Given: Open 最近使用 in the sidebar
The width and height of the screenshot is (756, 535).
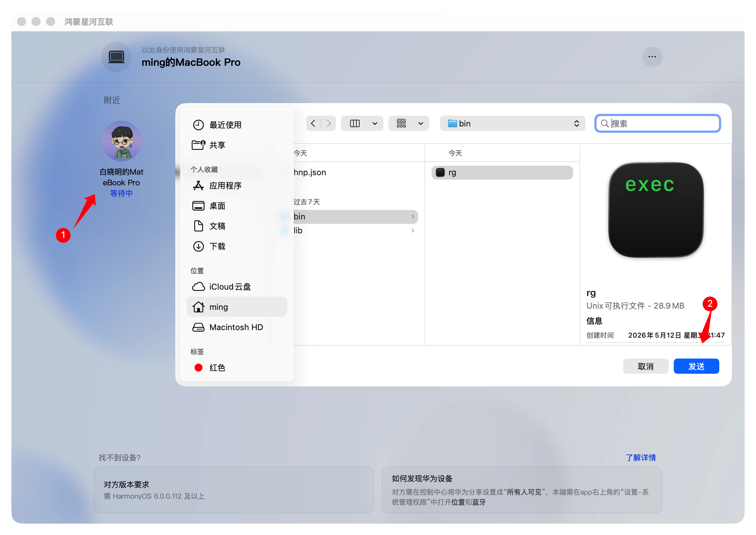Looking at the screenshot, I should pyautogui.click(x=237, y=125).
